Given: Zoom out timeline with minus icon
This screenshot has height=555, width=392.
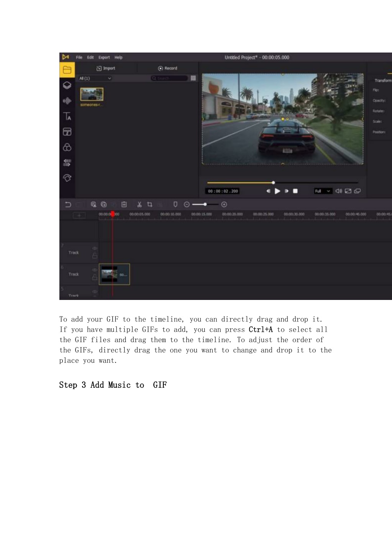Looking at the screenshot, I should [x=187, y=204].
